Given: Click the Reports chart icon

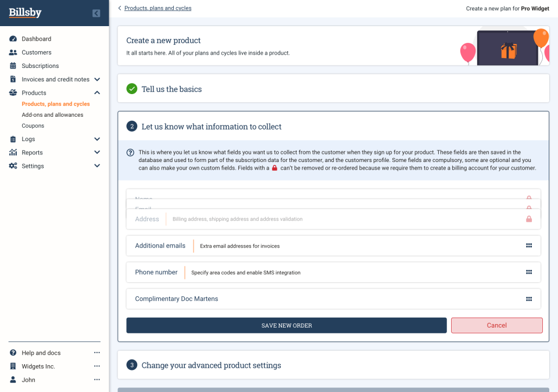Looking at the screenshot, I should pyautogui.click(x=13, y=152).
